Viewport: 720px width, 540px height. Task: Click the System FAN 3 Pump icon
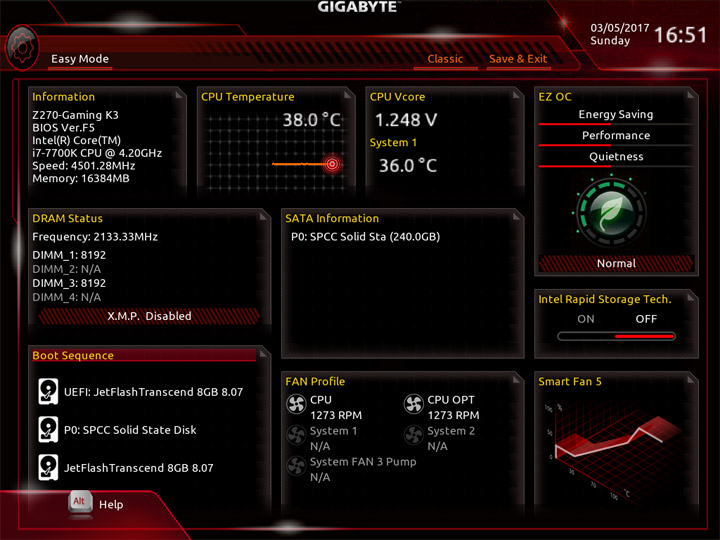tap(296, 466)
